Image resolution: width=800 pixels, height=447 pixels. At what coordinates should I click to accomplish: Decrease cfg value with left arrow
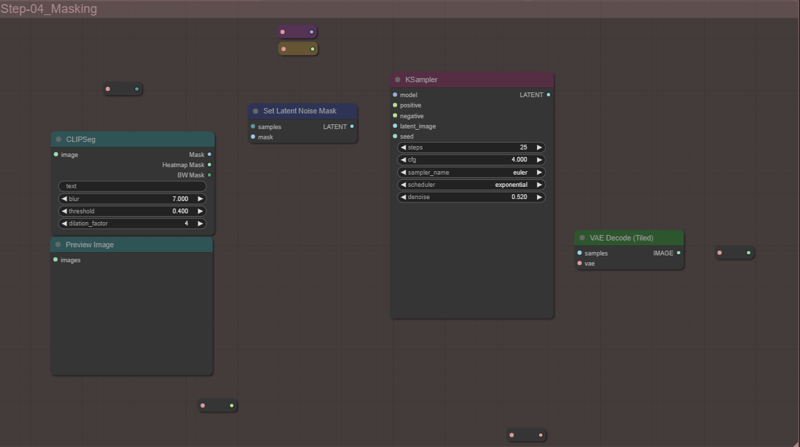(x=404, y=160)
